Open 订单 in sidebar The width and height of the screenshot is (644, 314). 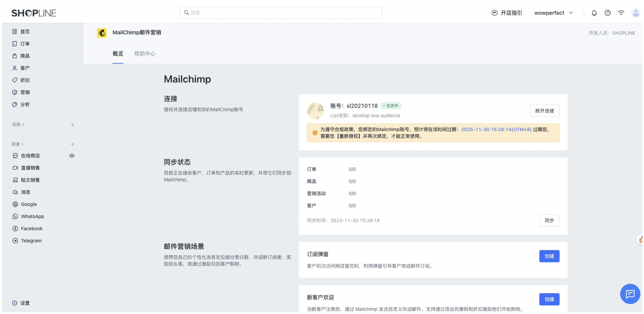tap(21, 44)
